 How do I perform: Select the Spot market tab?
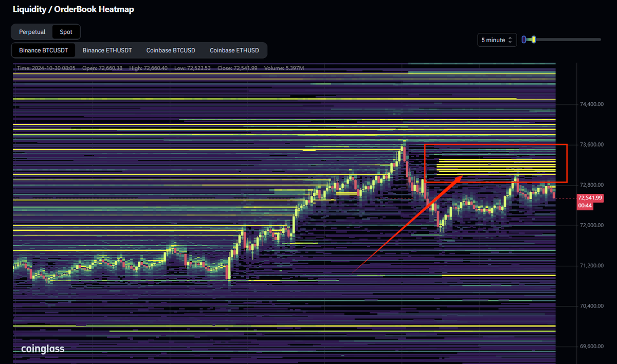66,32
